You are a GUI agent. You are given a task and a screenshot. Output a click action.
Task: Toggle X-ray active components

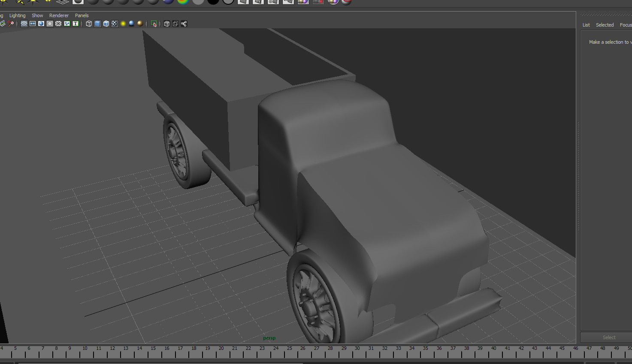point(175,24)
